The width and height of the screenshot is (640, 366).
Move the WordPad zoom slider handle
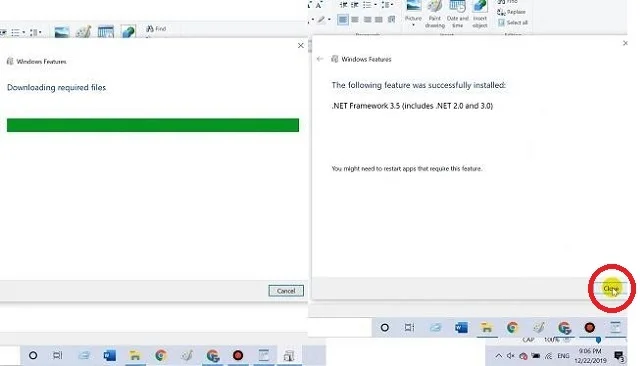tap(598, 339)
